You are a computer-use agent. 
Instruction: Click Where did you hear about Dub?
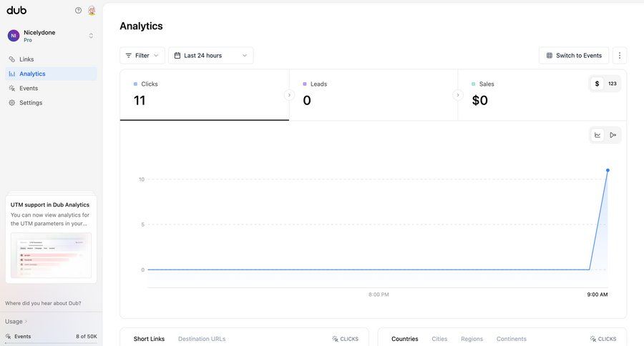tap(43, 303)
